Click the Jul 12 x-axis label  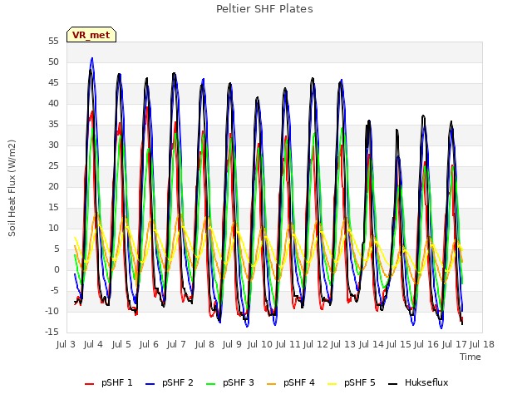(x=316, y=344)
